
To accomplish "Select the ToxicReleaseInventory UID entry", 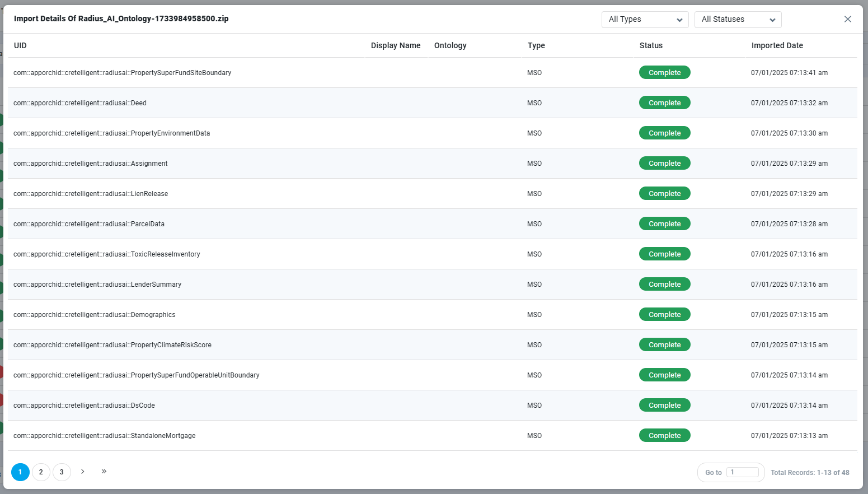I will [106, 254].
